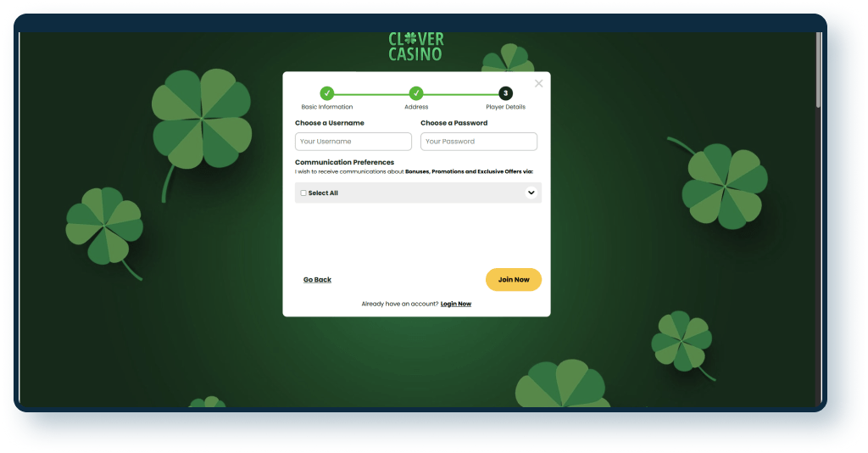Focus the Your Username field
The width and height of the screenshot is (868, 453).
point(353,141)
